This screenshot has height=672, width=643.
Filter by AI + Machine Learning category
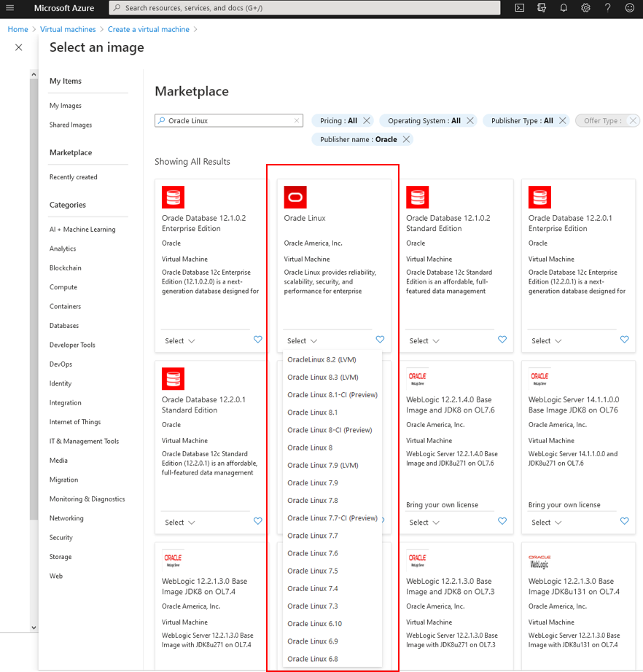(x=82, y=230)
